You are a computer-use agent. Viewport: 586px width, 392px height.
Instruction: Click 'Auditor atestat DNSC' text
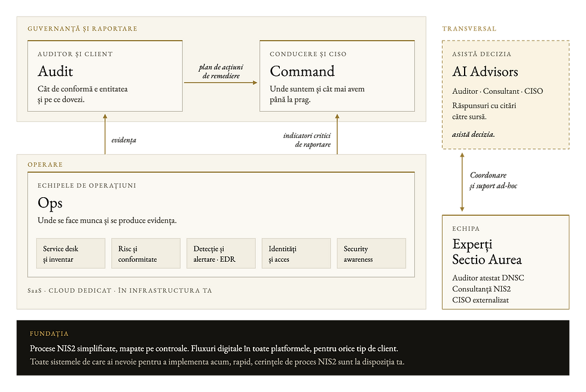(x=488, y=278)
